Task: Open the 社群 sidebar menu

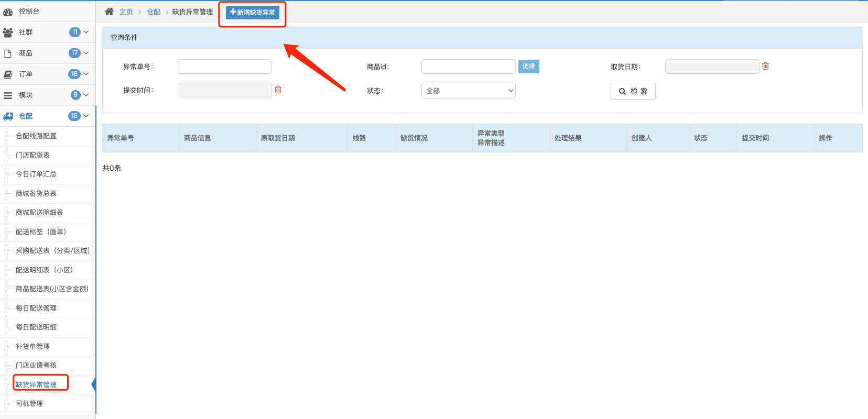Action: coord(48,32)
